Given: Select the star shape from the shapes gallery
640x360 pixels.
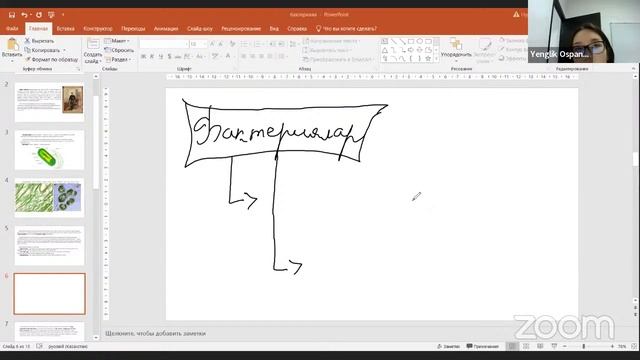Looking at the screenshot, I should [428, 59].
